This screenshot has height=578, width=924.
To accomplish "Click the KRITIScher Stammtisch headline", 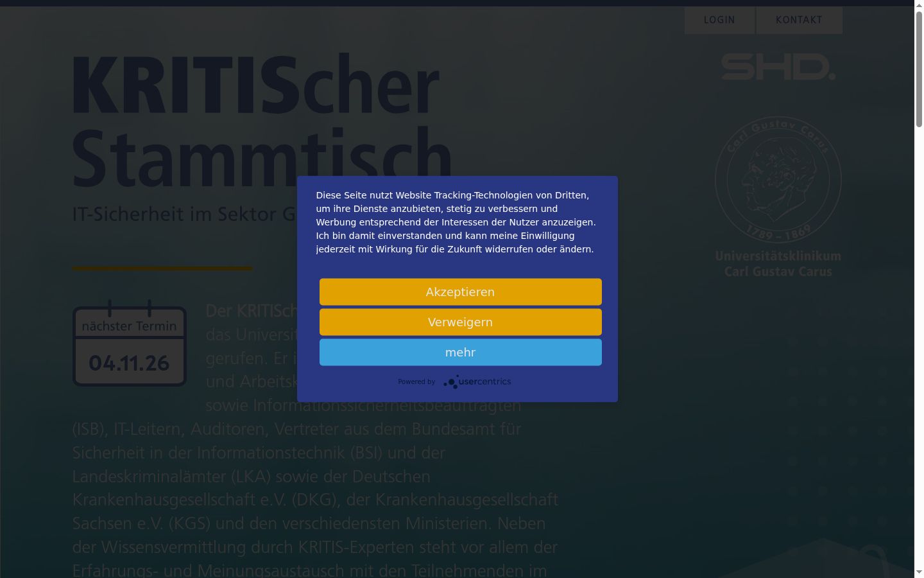I will click(262, 122).
